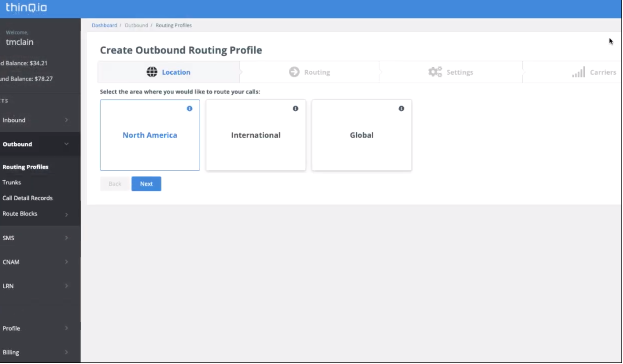The height and width of the screenshot is (364, 623).
Task: Select the International region card
Action: pyautogui.click(x=256, y=135)
